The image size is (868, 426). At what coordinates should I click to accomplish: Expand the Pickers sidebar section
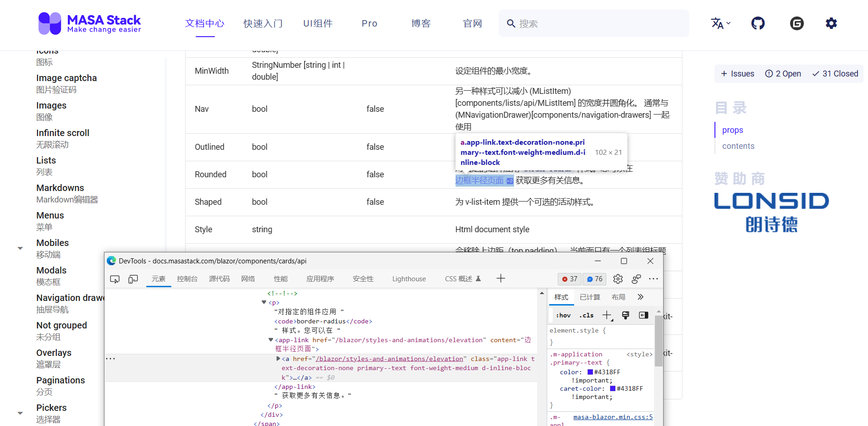(20, 413)
